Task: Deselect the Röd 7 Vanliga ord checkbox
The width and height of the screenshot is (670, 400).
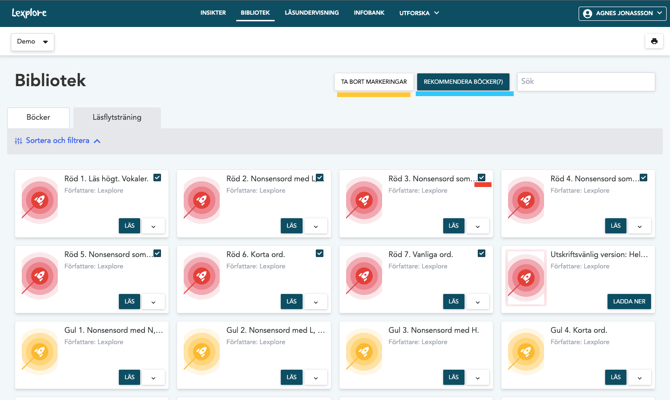Action: coord(481,254)
